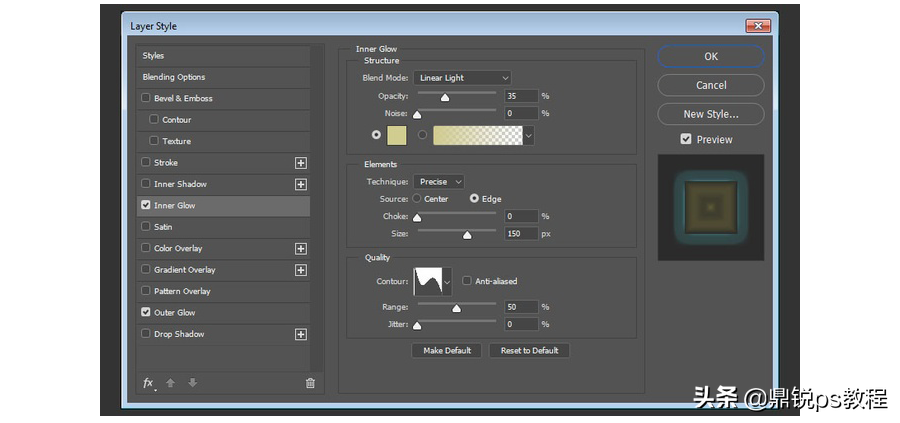900x423 pixels.
Task: Select the Edge source radio button
Action: coord(474,199)
